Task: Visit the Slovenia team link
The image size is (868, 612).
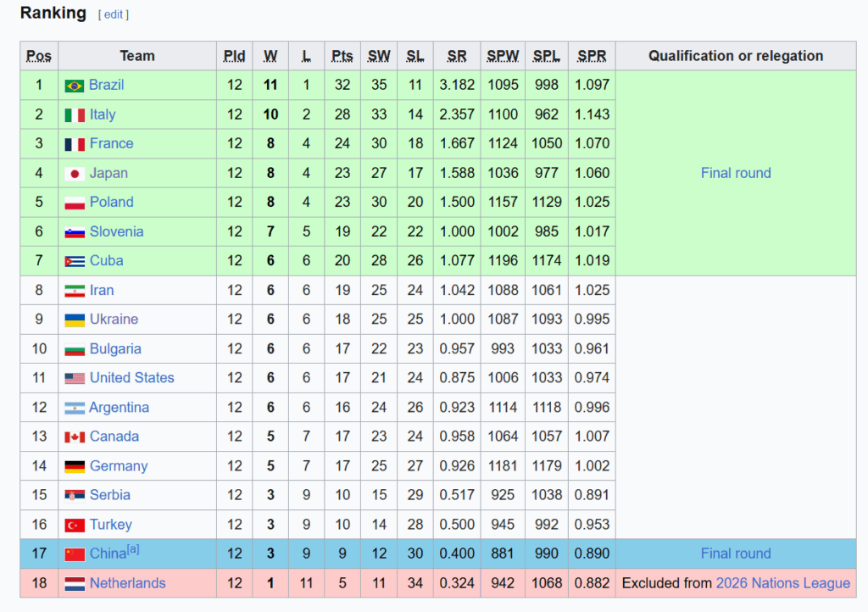Action: [x=116, y=231]
